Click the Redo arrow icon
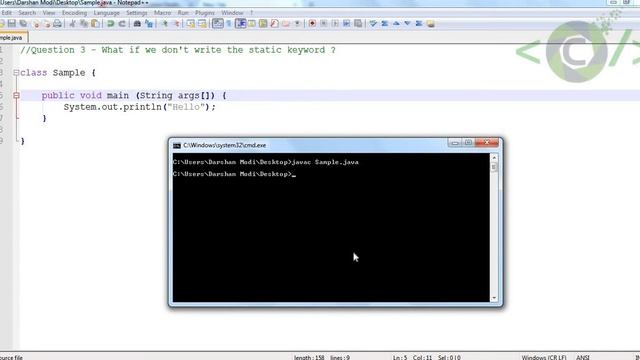 [x=122, y=24]
